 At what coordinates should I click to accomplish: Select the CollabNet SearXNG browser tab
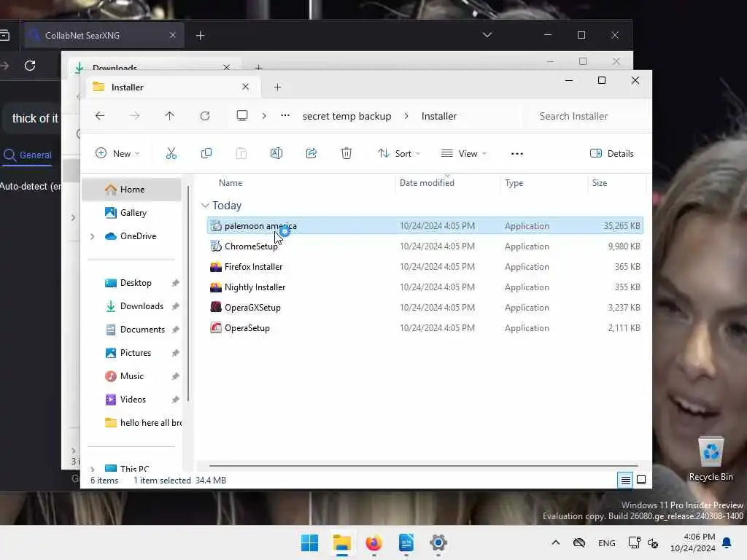point(102,35)
